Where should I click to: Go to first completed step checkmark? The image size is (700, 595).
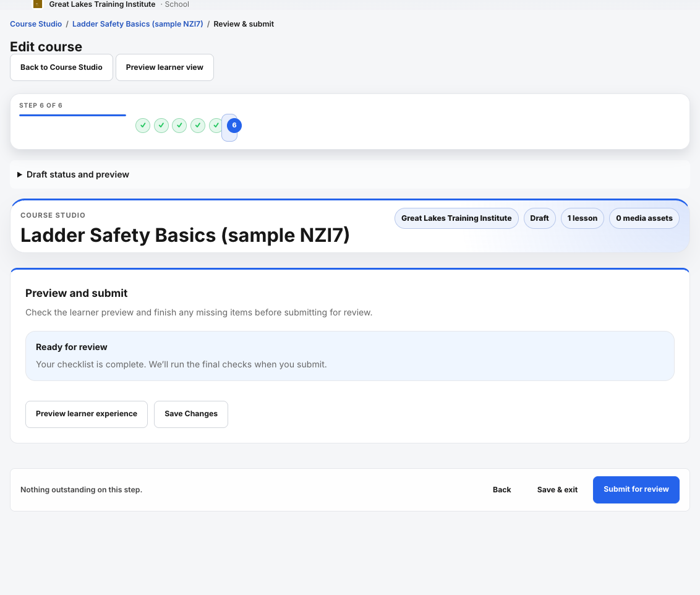pyautogui.click(x=143, y=126)
